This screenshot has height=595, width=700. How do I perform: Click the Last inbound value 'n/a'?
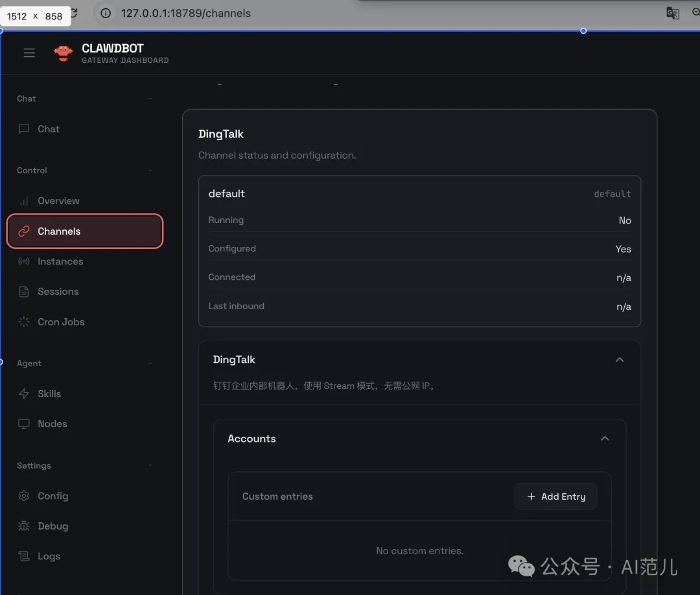click(x=624, y=307)
